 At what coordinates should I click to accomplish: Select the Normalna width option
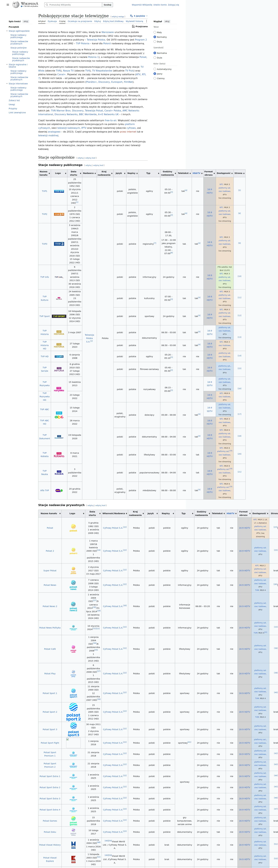155,53
